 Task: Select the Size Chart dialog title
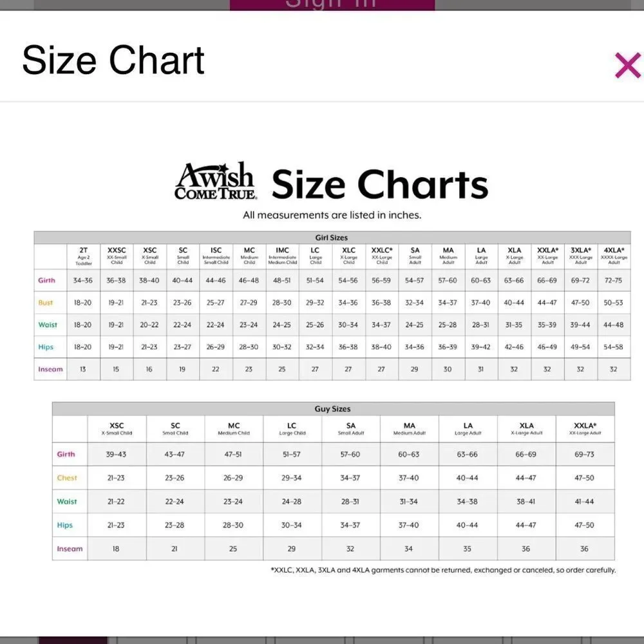pyautogui.click(x=113, y=61)
